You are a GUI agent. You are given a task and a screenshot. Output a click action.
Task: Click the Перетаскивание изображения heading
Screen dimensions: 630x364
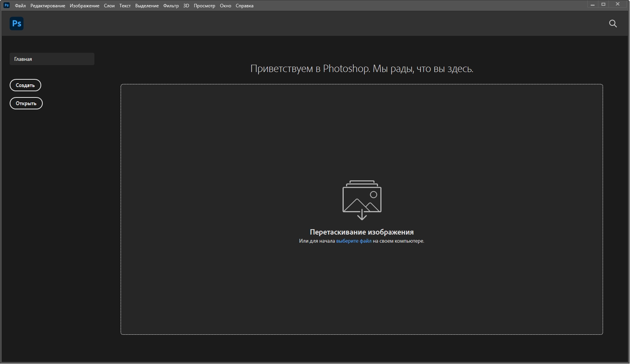362,232
